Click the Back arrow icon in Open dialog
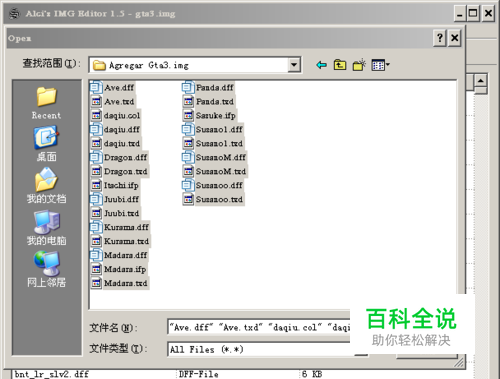This screenshot has width=500, height=379. click(321, 65)
